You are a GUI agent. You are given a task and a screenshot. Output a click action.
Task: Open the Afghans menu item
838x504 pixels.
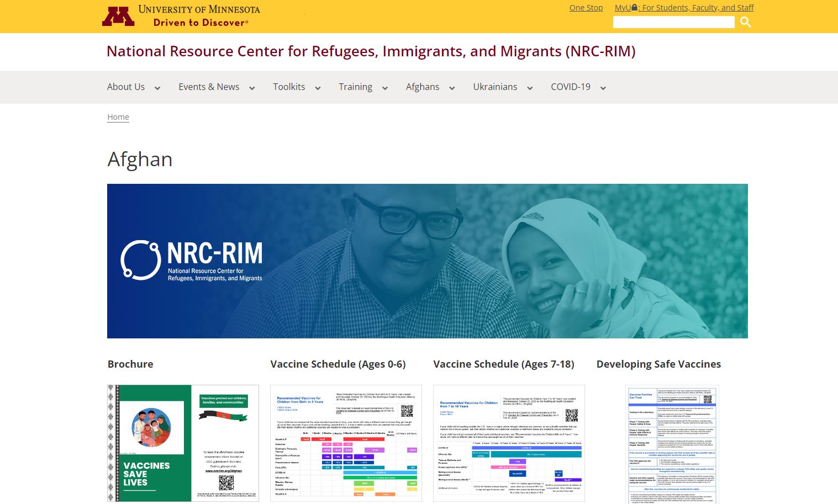point(422,87)
